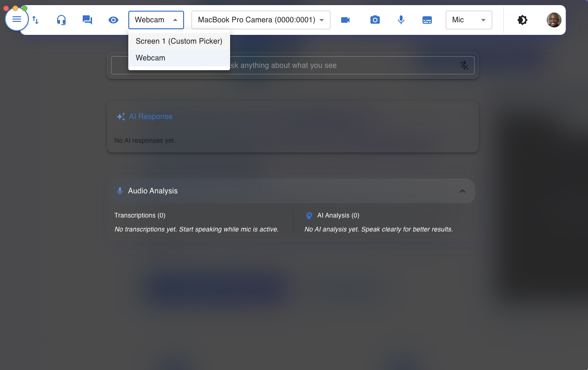Open MacBook Pro Camera device dropdown
Screen dimensions: 588x370
pyautogui.click(x=261, y=20)
